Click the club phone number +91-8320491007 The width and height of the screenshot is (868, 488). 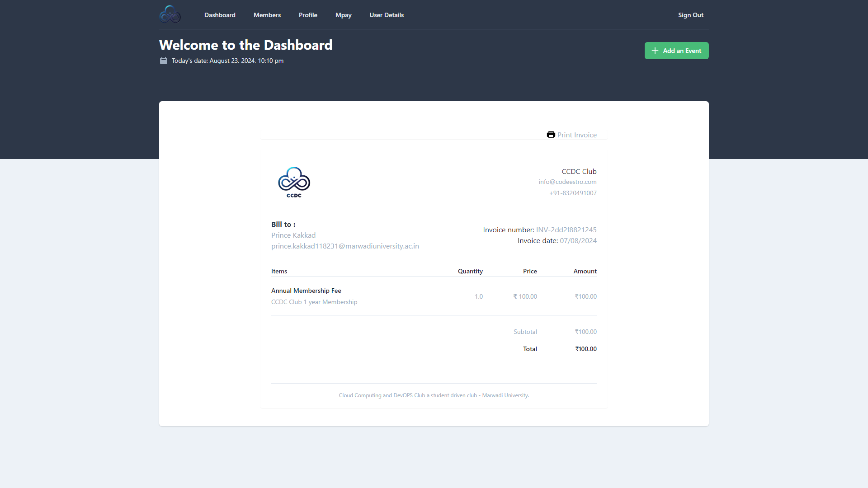pos(573,193)
